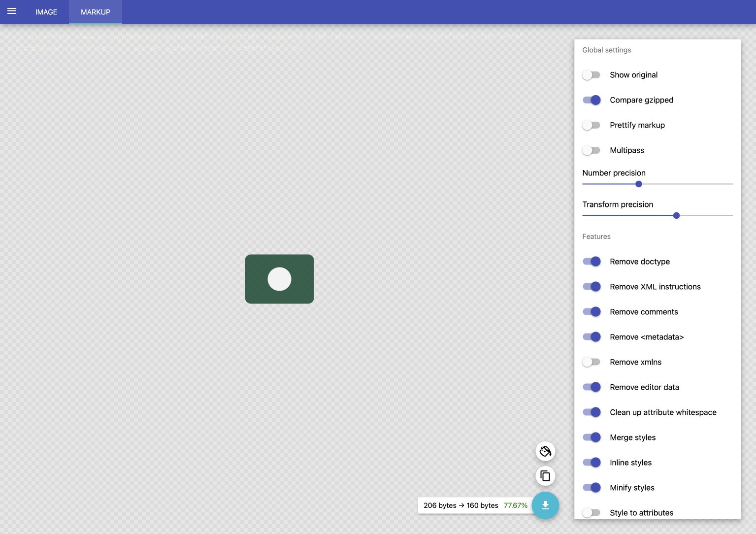Viewport: 756px width, 534px height.
Task: Toggle Inline styles switch
Action: (x=591, y=463)
